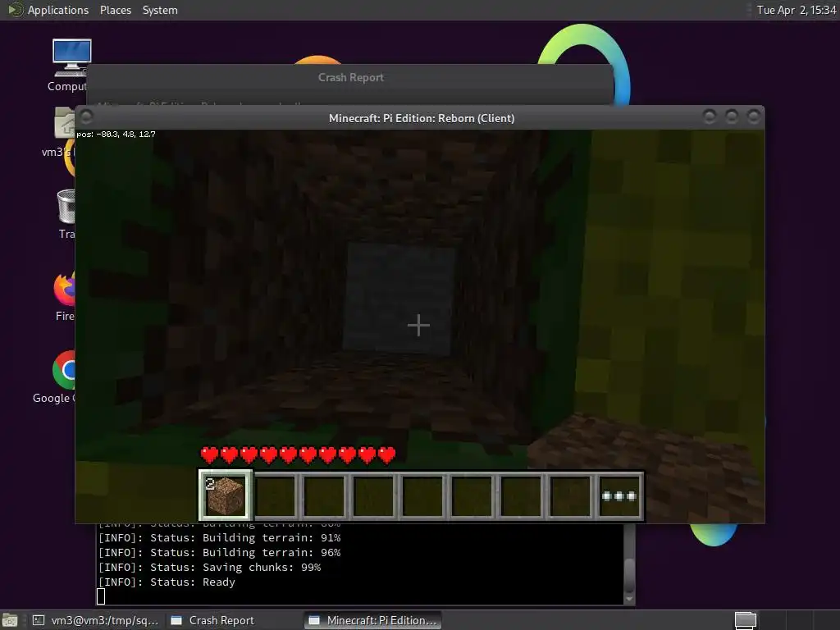The image size is (840, 630).
Task: Open Minecraft window menu button at title left
Action: (x=86, y=116)
